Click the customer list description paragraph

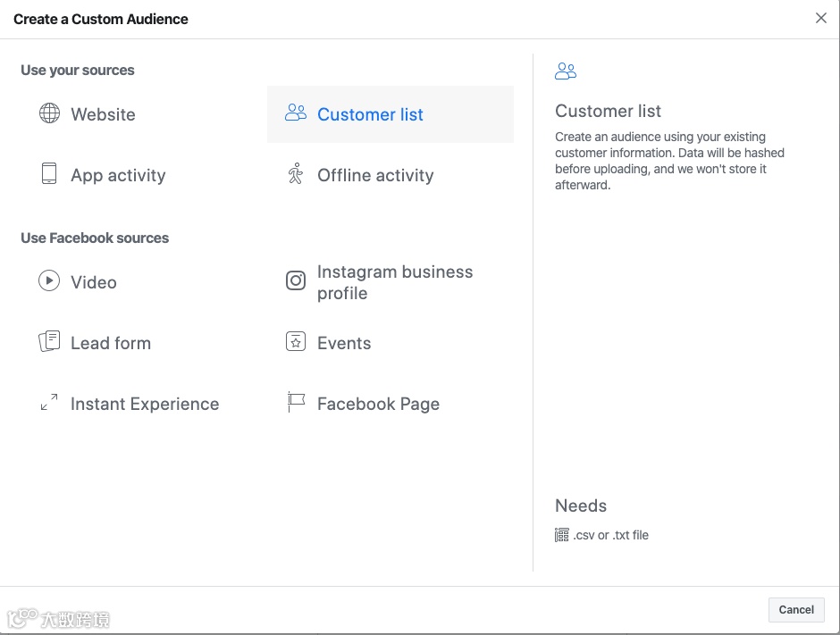(x=669, y=161)
